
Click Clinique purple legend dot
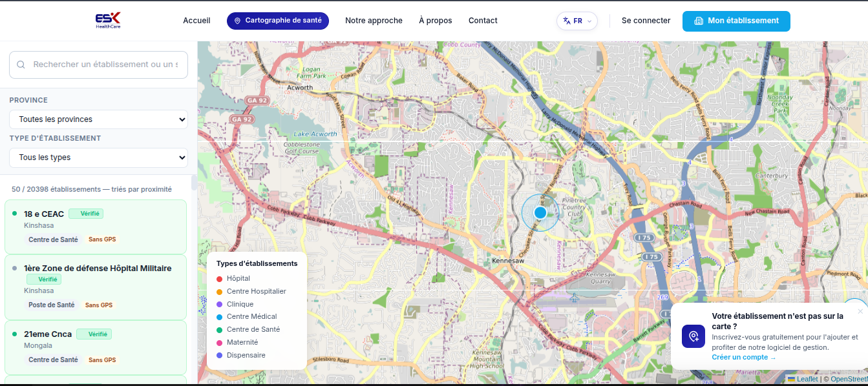(x=219, y=305)
